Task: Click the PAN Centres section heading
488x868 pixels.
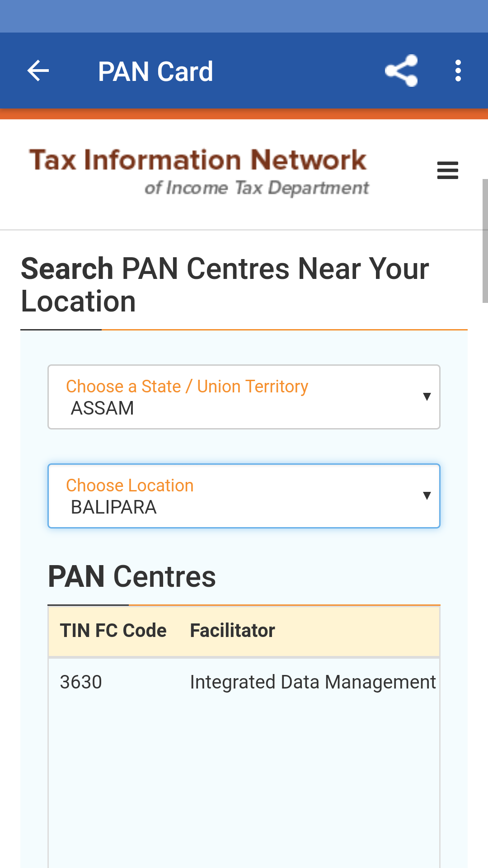Action: tap(132, 577)
